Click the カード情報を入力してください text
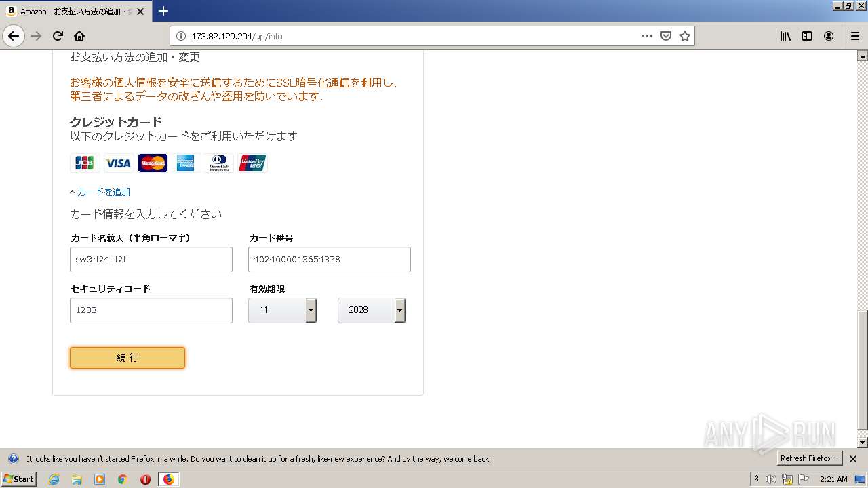The width and height of the screenshot is (868, 488). click(146, 214)
